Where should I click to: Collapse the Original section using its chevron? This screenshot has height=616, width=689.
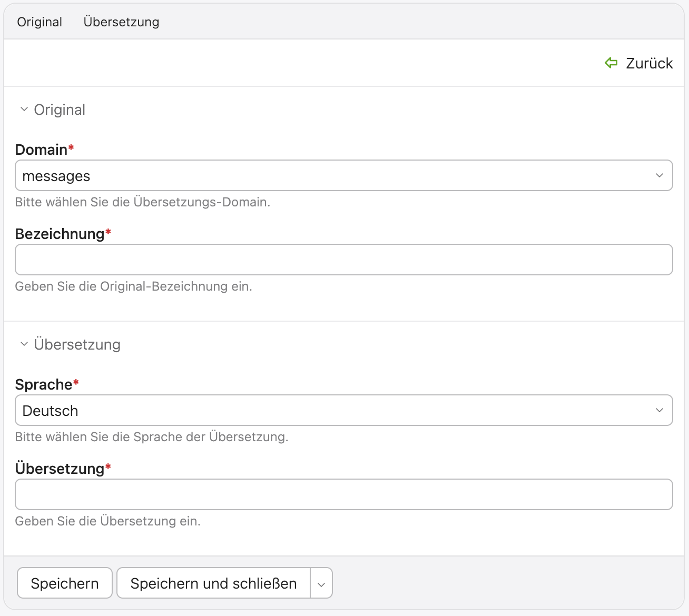pos(24,110)
